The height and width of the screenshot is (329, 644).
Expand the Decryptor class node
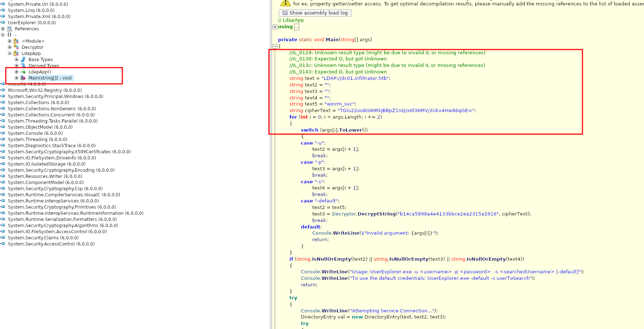click(10, 47)
